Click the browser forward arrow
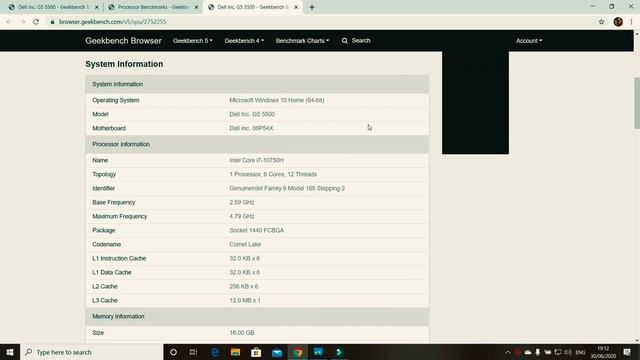Screen dimensions: 640x360 (x=22, y=22)
